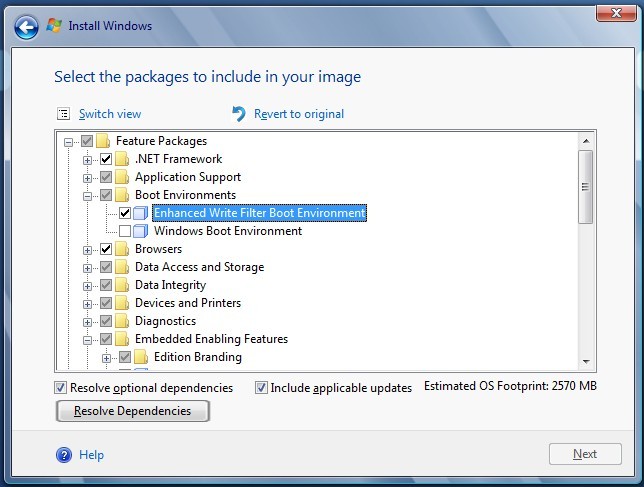Expand the Data Access and Storage node

pyautogui.click(x=87, y=269)
